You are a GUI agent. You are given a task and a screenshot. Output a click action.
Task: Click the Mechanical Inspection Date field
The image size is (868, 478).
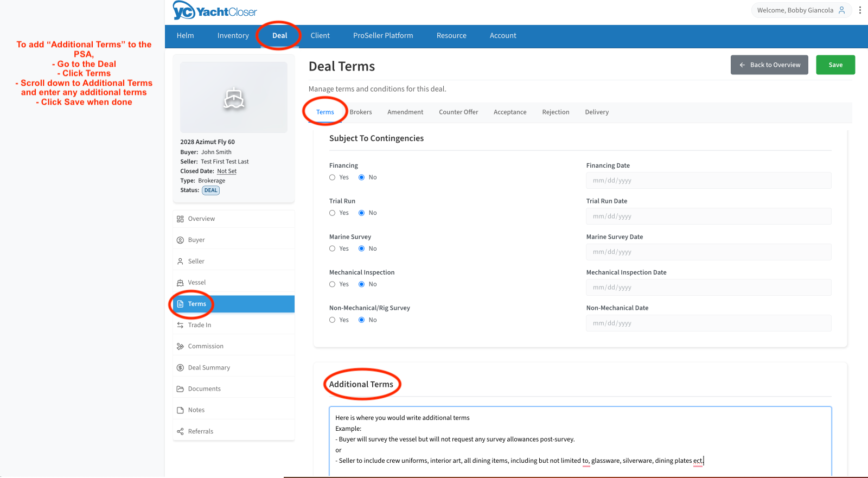coord(709,288)
